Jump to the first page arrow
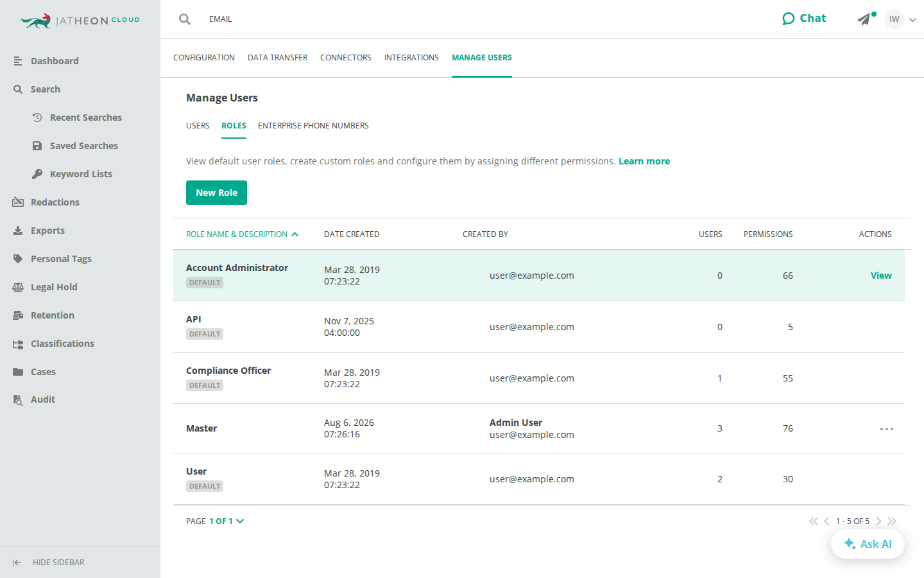Image resolution: width=924 pixels, height=578 pixels. 814,521
